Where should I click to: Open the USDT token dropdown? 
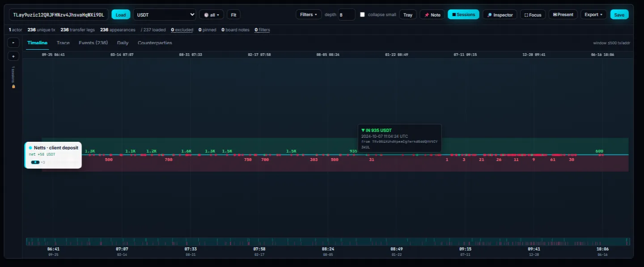(x=165, y=15)
